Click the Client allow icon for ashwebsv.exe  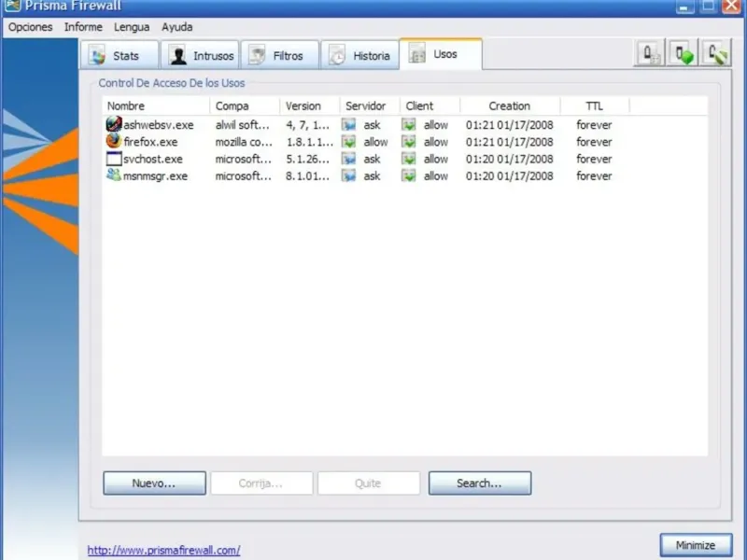click(409, 125)
